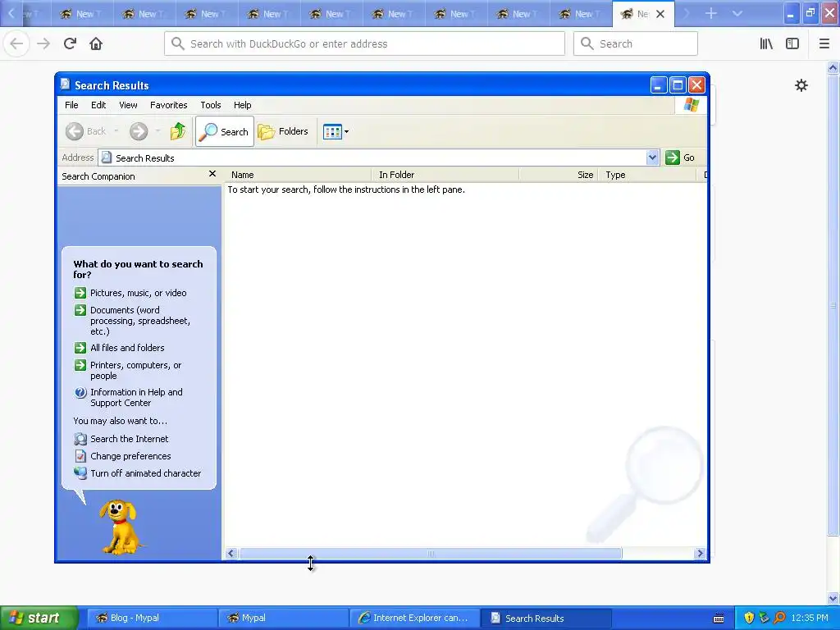The height and width of the screenshot is (630, 840).
Task: Click the DuckDuckGo address bar field
Action: point(365,43)
